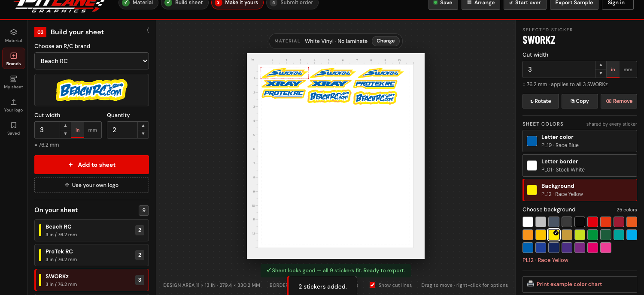Collapse the Build your sheet panel
The width and height of the screenshot is (644, 295).
click(x=148, y=30)
